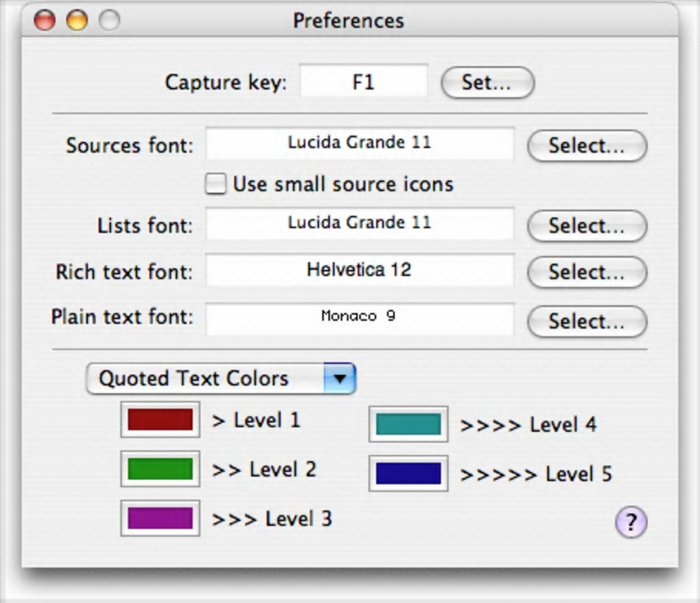
Task: Close the Preferences window with red button
Action: [x=45, y=21]
